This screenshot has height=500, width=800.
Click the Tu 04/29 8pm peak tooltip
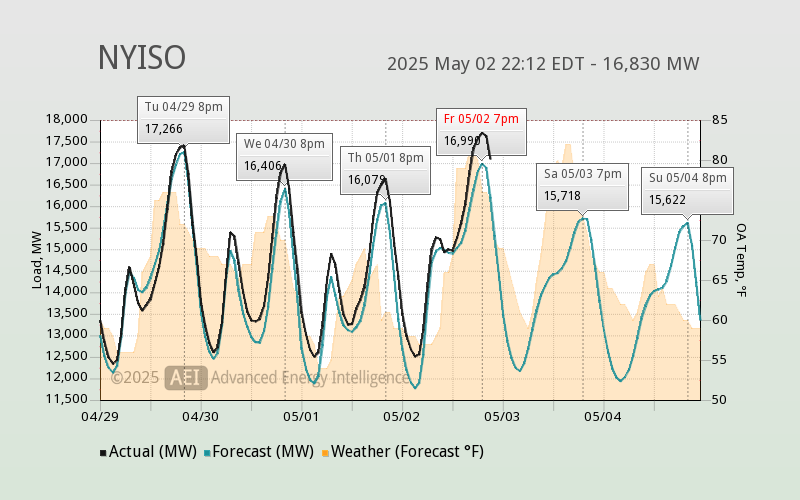[184, 119]
